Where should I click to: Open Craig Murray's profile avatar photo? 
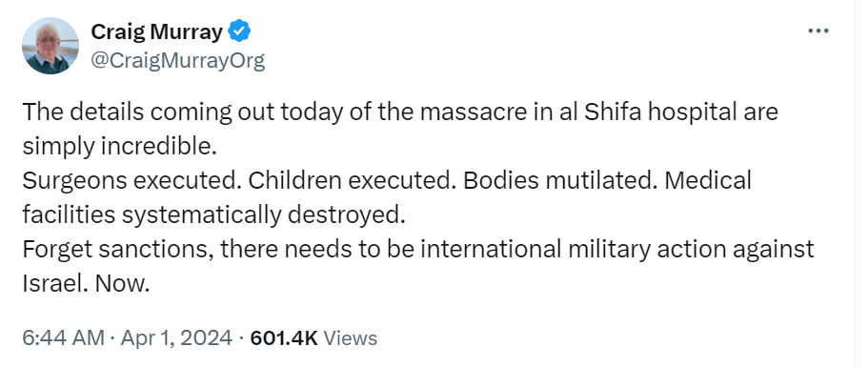(50, 46)
